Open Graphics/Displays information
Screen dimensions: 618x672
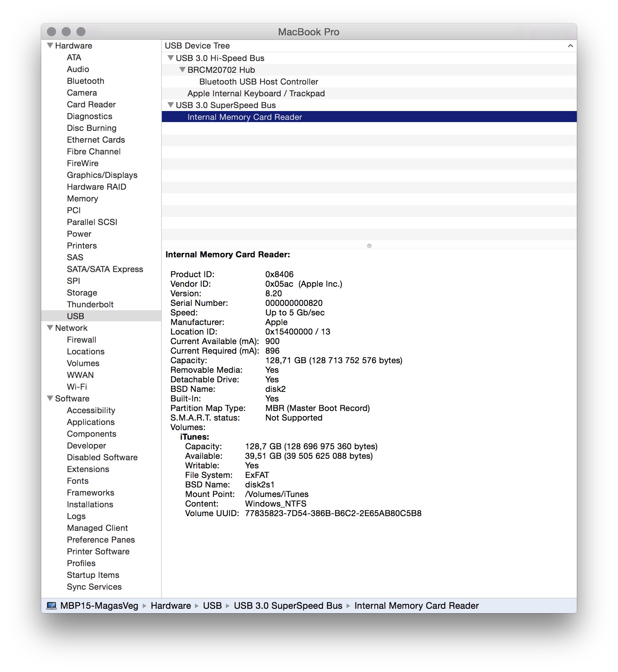point(102,175)
